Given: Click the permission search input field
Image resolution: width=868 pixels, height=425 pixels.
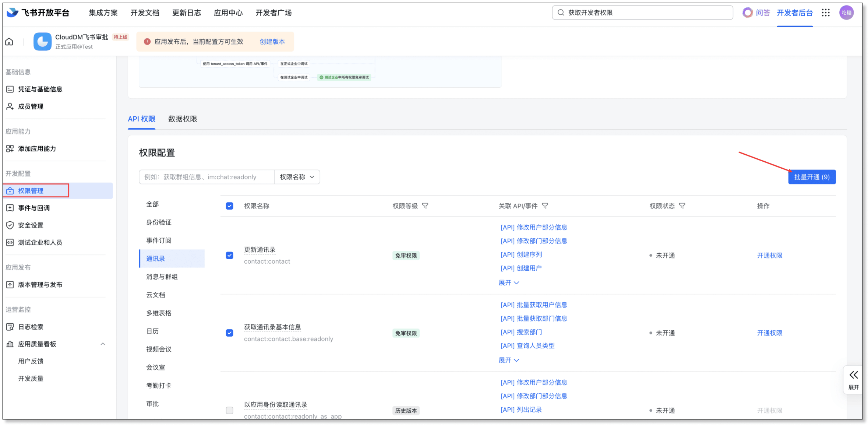Looking at the screenshot, I should (x=207, y=177).
